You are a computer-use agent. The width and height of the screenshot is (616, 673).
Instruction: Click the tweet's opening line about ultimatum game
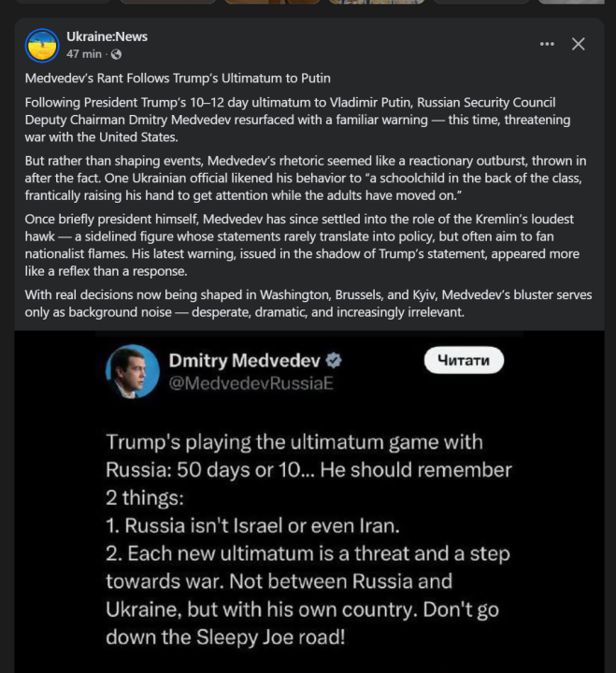point(294,441)
